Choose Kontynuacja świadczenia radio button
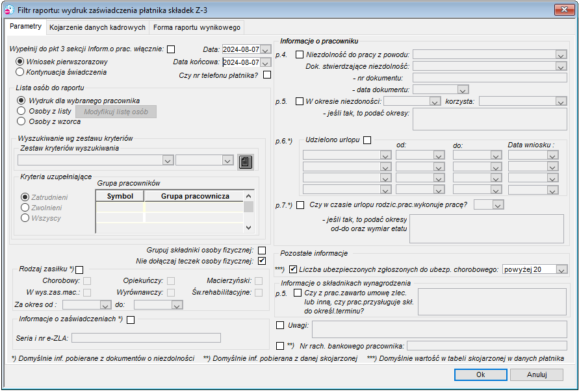Screen dimensions: 579x392 pyautogui.click(x=19, y=72)
